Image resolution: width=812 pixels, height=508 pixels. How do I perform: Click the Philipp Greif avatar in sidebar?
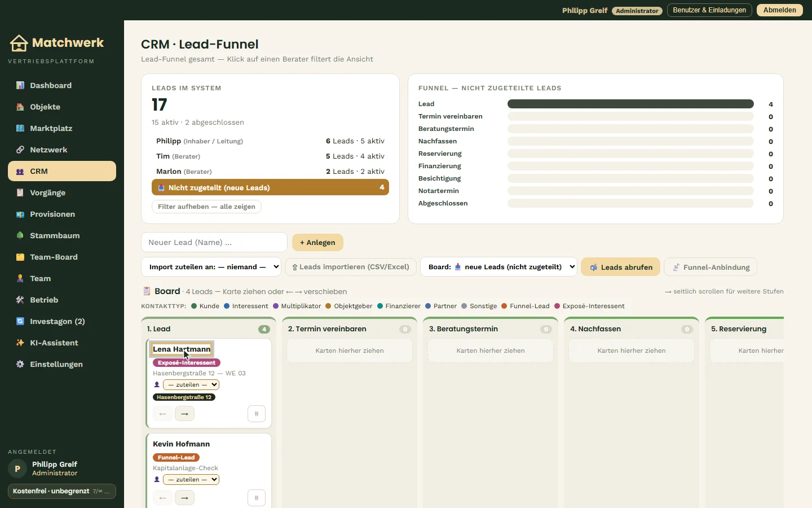17,468
